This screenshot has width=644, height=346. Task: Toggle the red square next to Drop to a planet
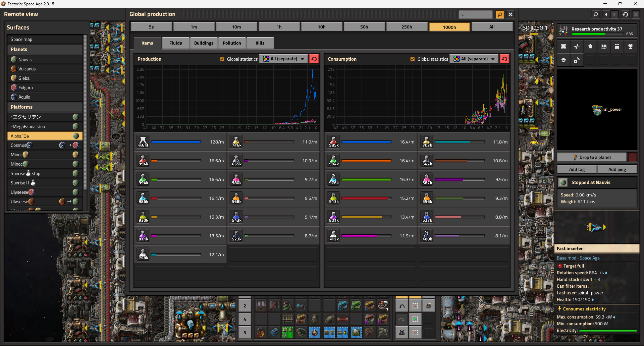point(632,157)
